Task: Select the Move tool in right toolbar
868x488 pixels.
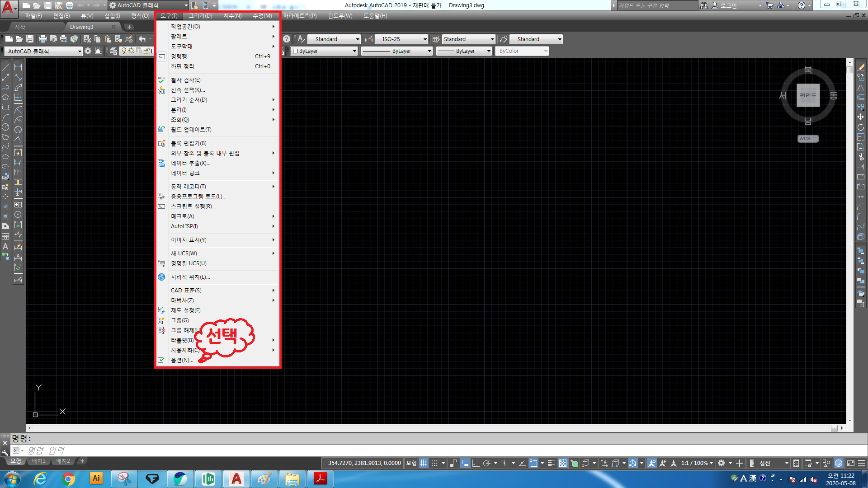Action: tap(860, 117)
